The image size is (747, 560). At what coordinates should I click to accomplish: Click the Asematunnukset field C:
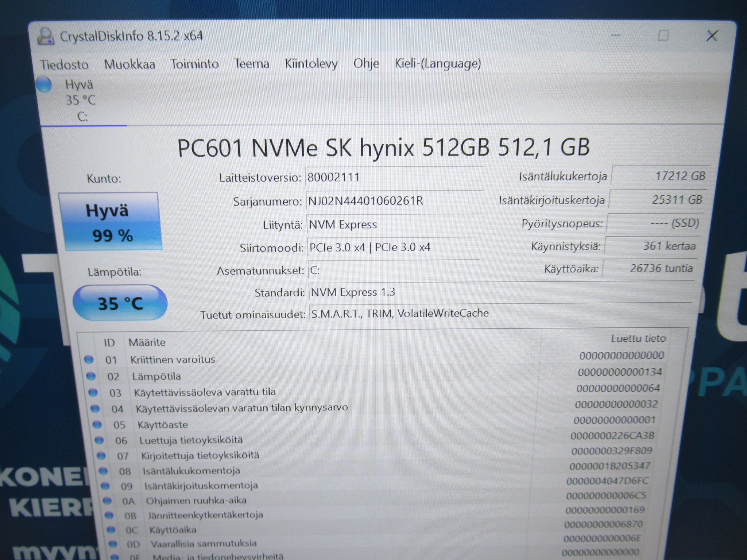coord(394,271)
